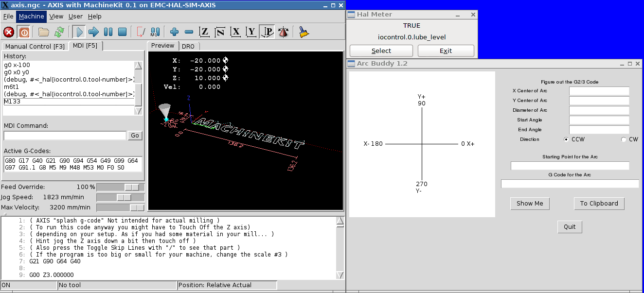The height and width of the screenshot is (293, 644).
Task: Click the Go button for MDI command
Action: [x=135, y=136]
